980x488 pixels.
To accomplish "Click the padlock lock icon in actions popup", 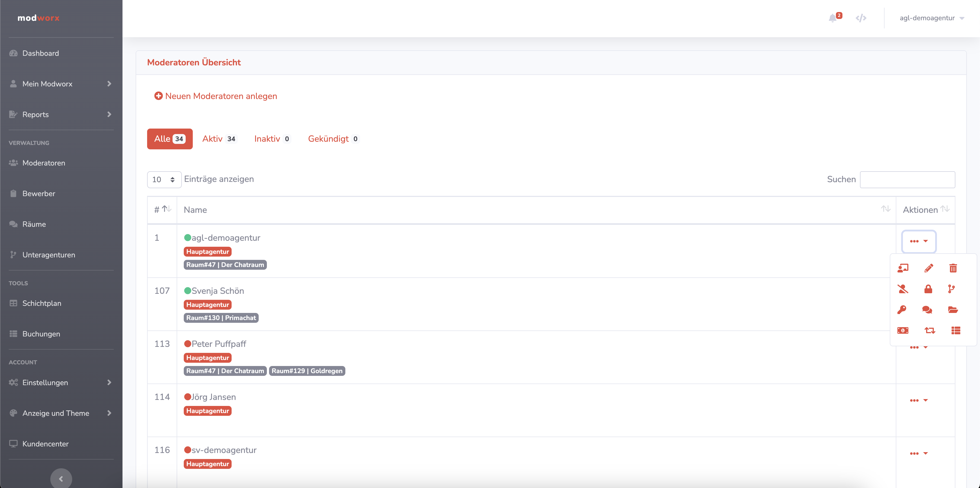I will [x=928, y=289].
